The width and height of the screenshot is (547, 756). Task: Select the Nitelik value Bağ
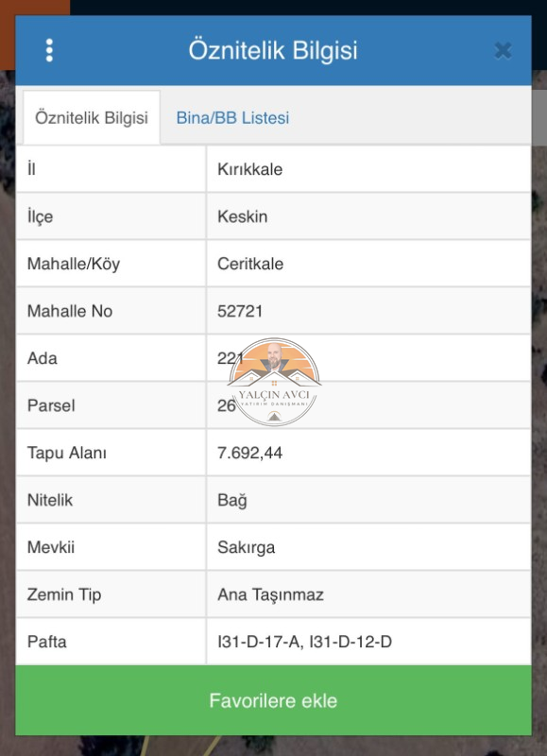[232, 500]
